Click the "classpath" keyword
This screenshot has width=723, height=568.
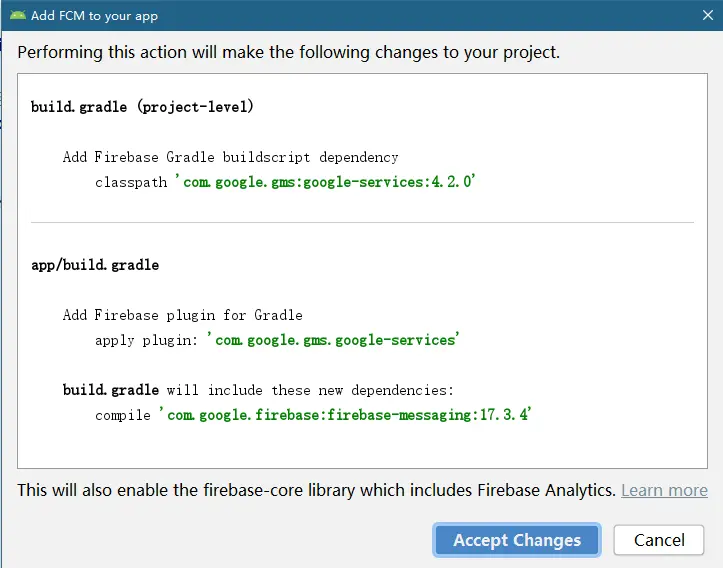(x=131, y=182)
